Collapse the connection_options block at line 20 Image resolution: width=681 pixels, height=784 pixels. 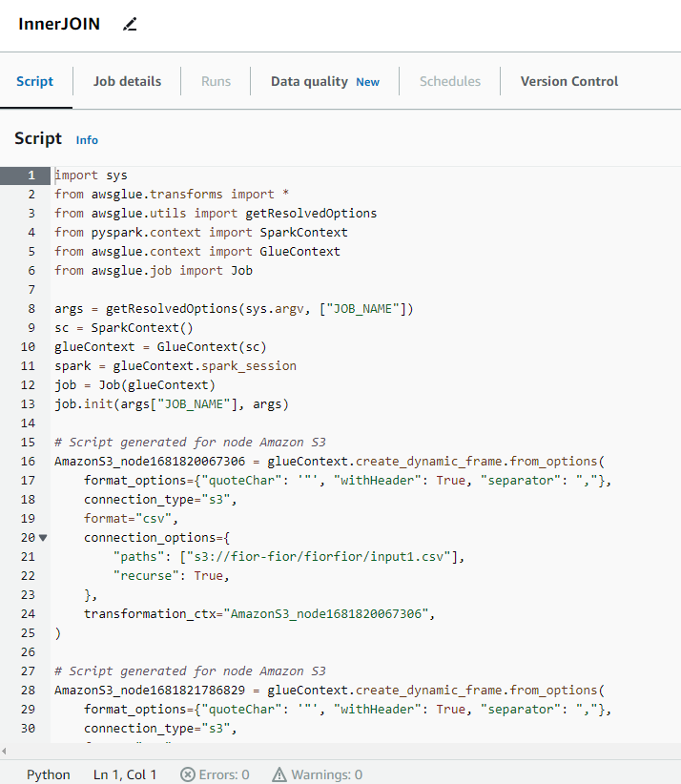(42, 537)
